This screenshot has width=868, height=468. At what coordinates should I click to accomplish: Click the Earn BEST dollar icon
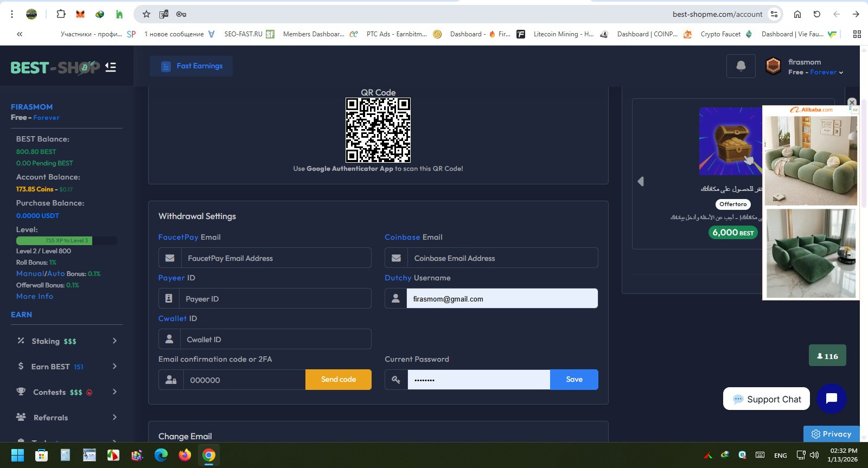point(21,366)
